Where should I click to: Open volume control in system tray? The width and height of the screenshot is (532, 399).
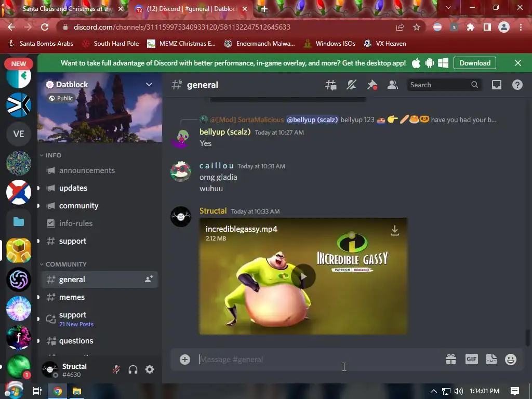[x=458, y=391]
